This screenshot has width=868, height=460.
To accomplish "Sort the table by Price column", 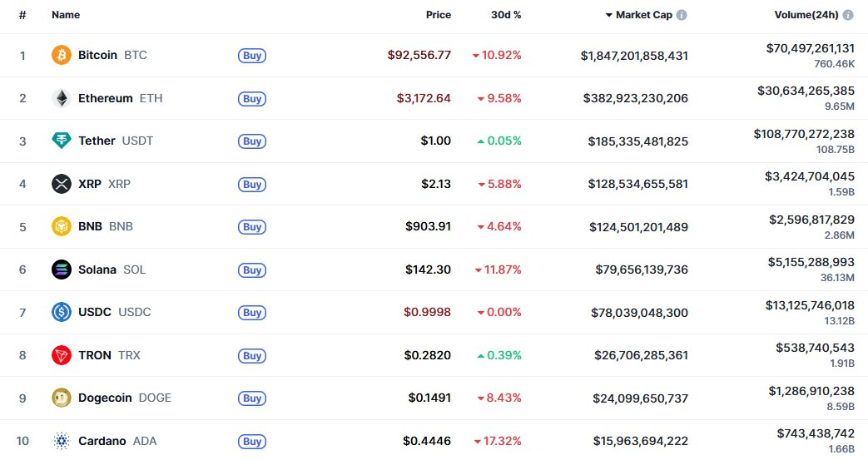I will [439, 15].
